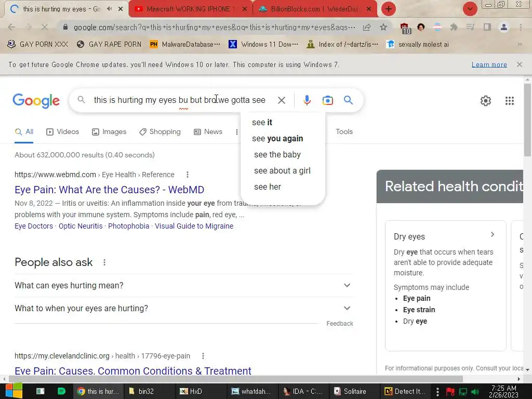
Task: Share this page via the share icon
Action: [366, 28]
